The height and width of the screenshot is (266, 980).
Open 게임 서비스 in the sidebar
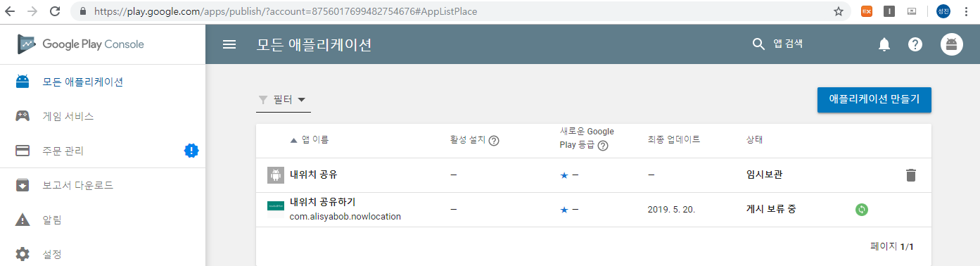coord(103,116)
